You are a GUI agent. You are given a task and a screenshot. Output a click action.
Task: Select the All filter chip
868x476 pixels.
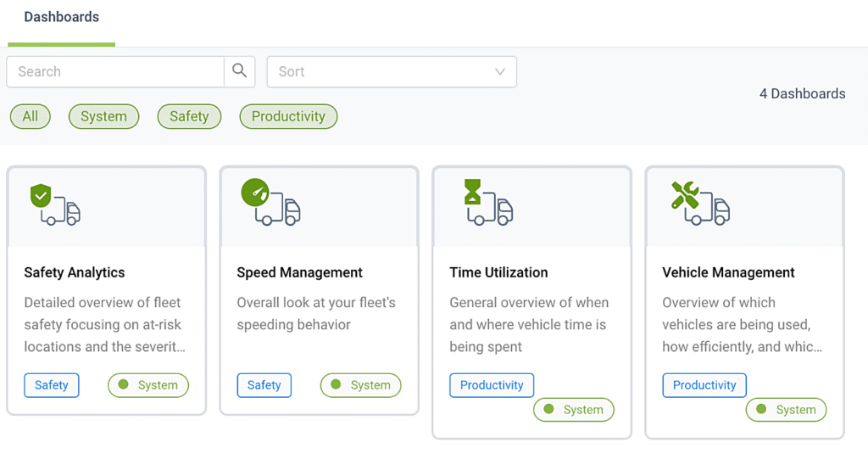[31, 116]
